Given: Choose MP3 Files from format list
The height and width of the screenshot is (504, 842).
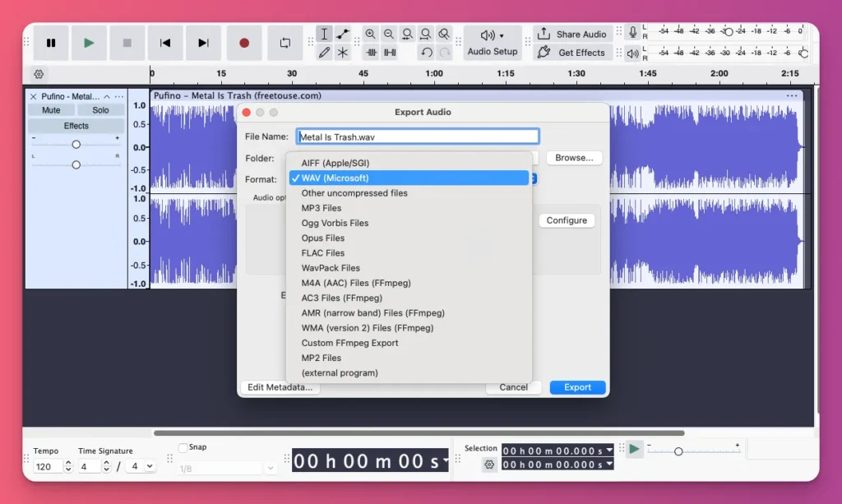Looking at the screenshot, I should click(x=345, y=208).
